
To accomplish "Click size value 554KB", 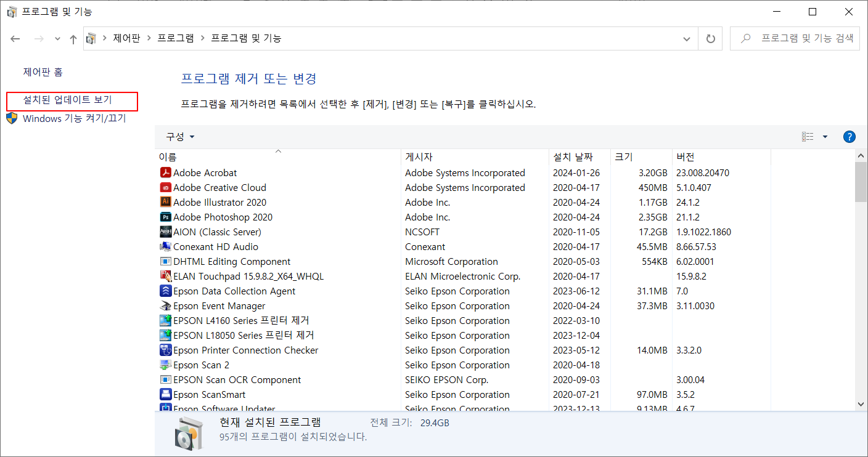I will 654,262.
